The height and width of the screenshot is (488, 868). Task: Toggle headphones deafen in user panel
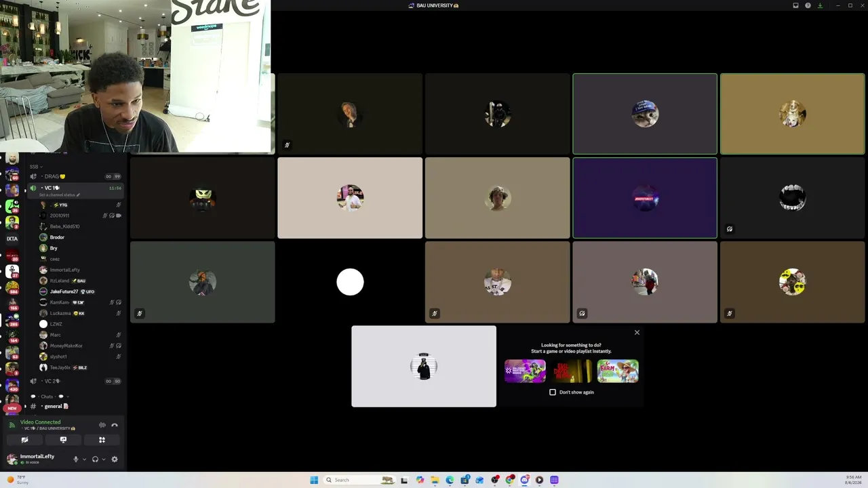[x=95, y=459]
